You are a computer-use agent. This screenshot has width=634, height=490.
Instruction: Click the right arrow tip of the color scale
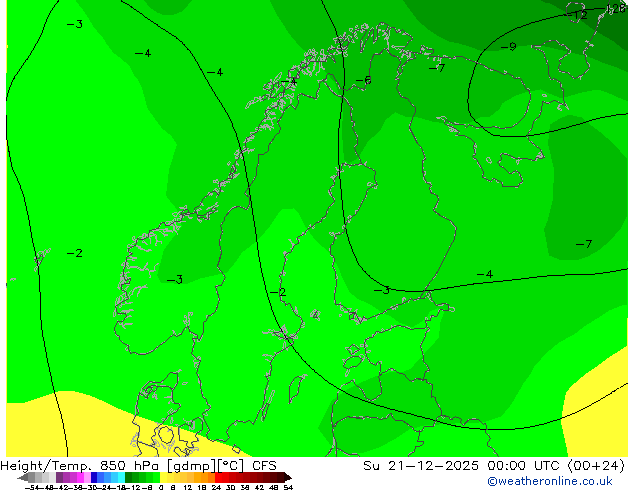pos(290,478)
